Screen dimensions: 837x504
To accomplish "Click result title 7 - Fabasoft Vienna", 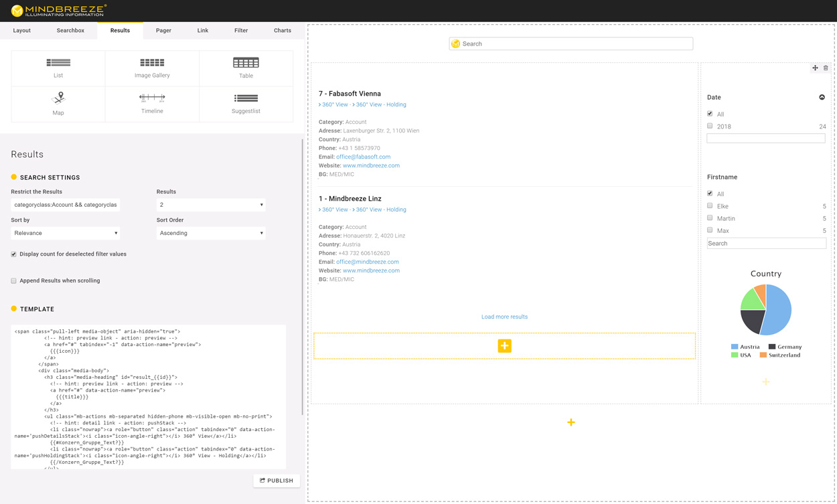I will click(350, 94).
